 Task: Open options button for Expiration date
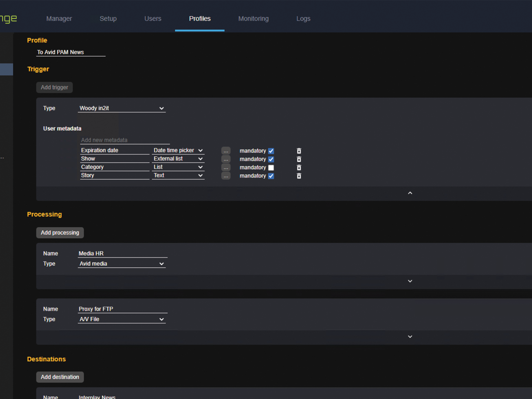226,151
